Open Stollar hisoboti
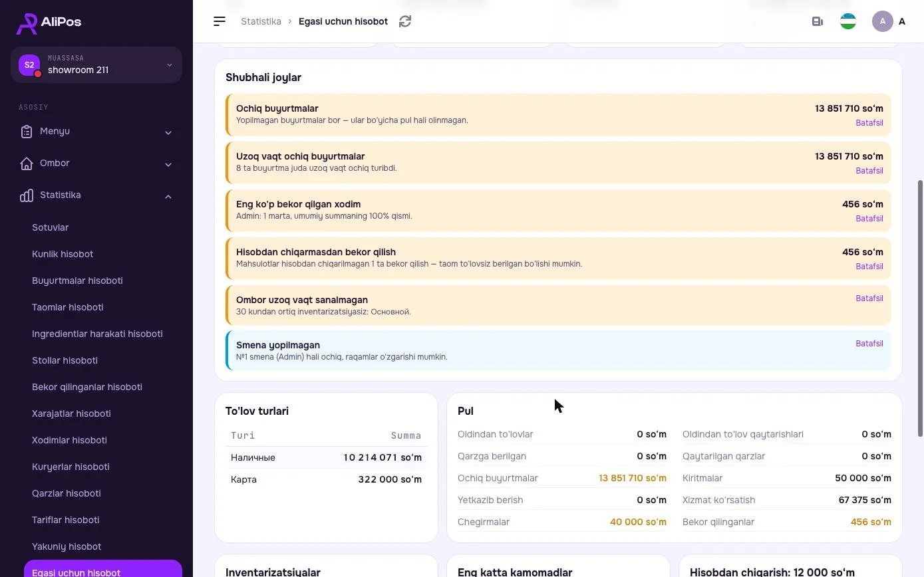924x577 pixels. [x=65, y=360]
